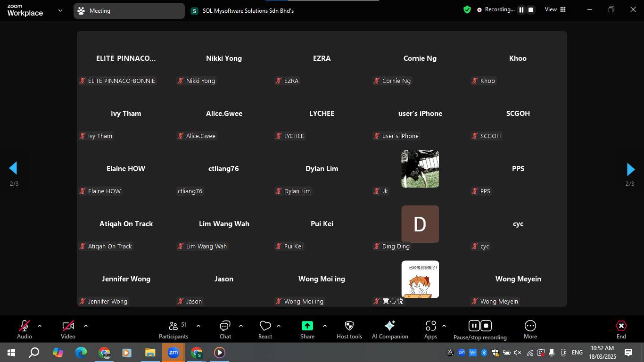Screen dimensions: 644x362
Task: Expand the audio settings arrow
Action: [x=40, y=326]
